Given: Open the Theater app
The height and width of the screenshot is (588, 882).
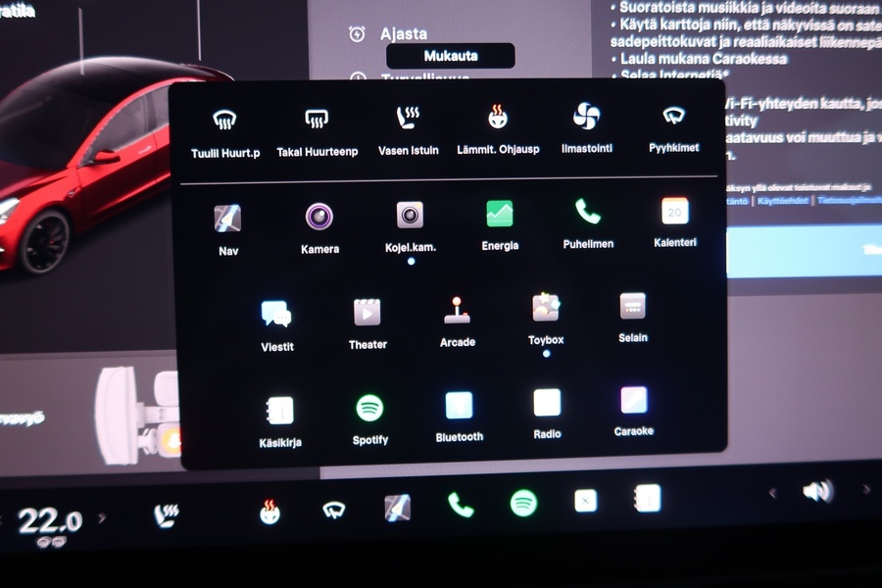Looking at the screenshot, I should click(367, 314).
